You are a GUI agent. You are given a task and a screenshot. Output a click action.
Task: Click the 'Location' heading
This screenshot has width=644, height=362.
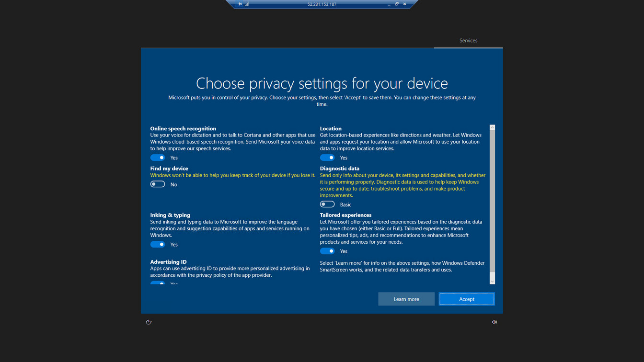(x=331, y=128)
